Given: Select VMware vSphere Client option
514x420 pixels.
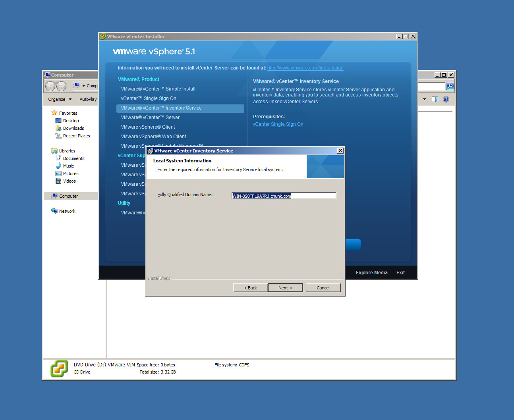Looking at the screenshot, I should point(148,127).
